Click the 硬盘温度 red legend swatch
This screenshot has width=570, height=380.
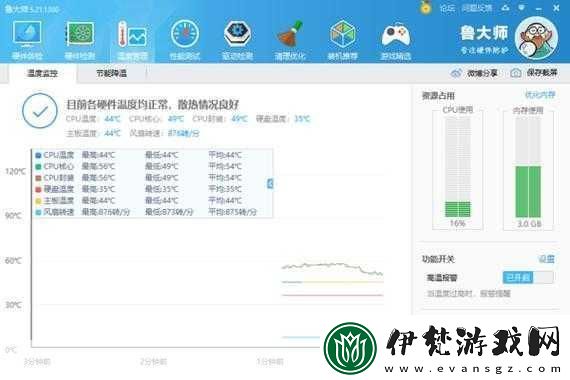tap(38, 189)
